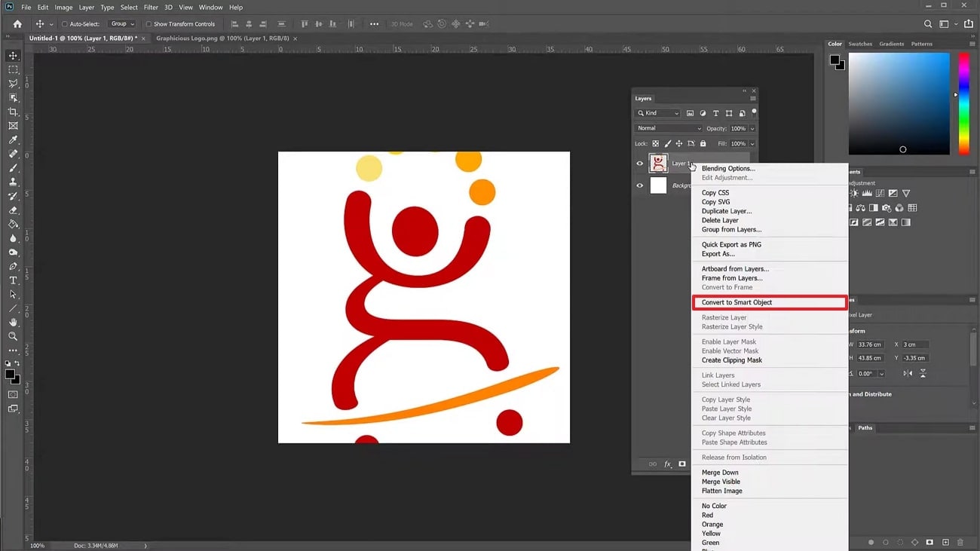Select the Rectangular Marquee tool
The image size is (980, 551).
click(x=13, y=69)
